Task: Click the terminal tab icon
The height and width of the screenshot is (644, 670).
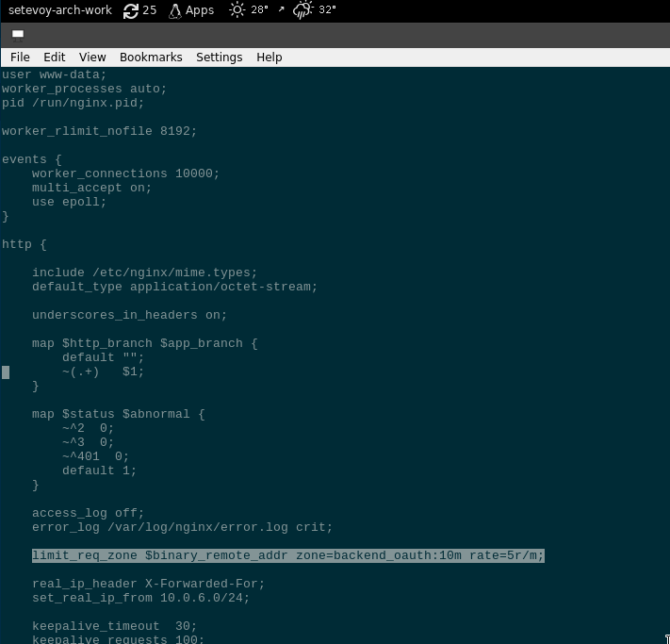Action: 18,35
